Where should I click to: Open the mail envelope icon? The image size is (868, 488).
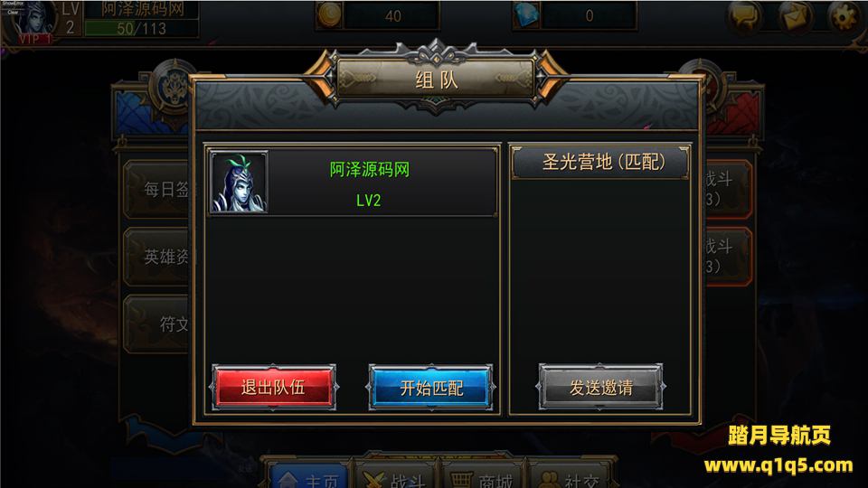point(795,16)
